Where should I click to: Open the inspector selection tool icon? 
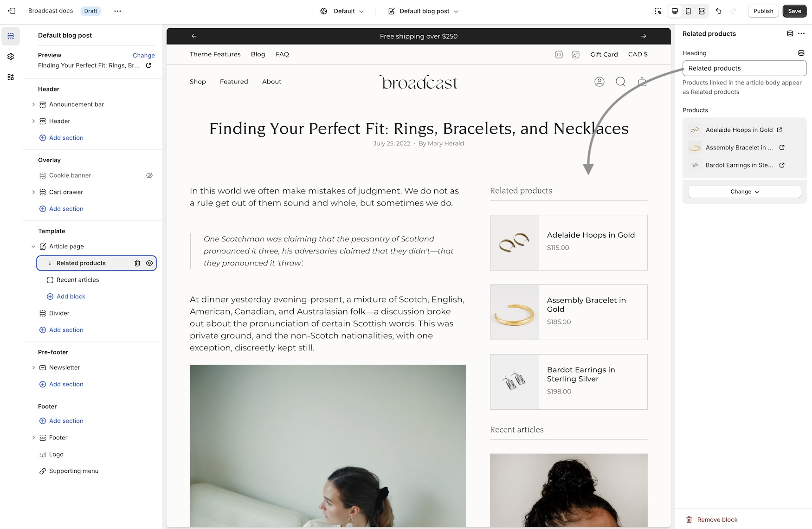[658, 11]
